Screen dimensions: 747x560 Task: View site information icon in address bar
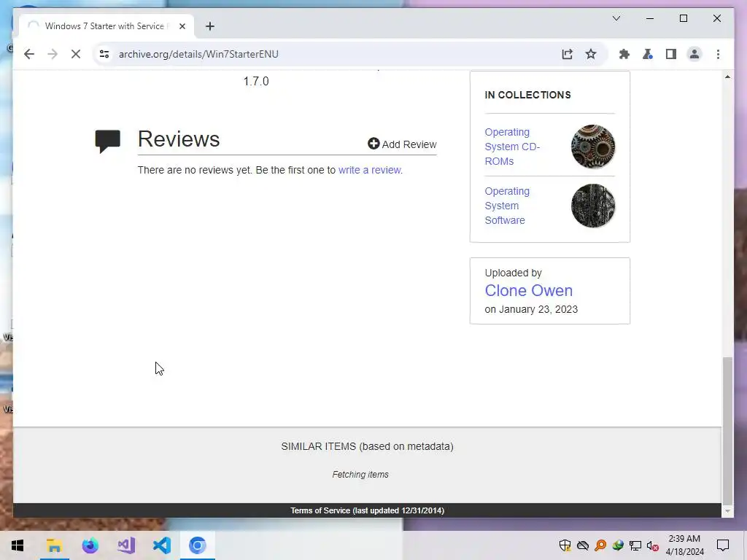104,54
